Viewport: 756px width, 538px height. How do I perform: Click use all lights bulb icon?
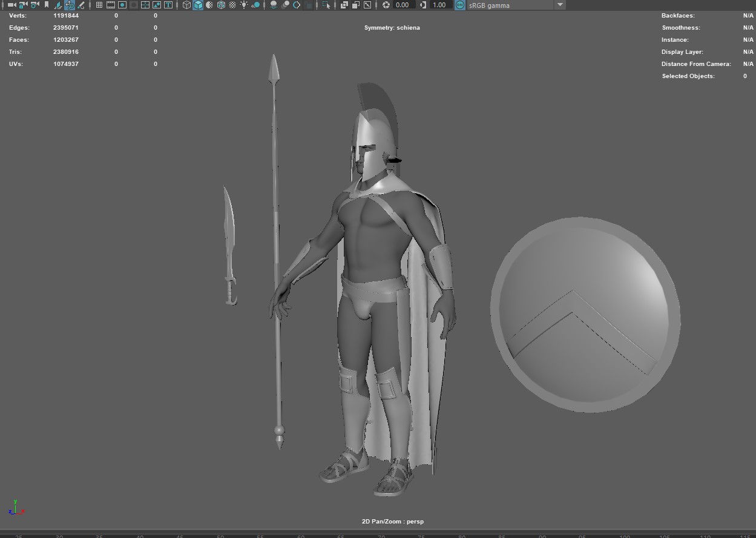click(244, 5)
